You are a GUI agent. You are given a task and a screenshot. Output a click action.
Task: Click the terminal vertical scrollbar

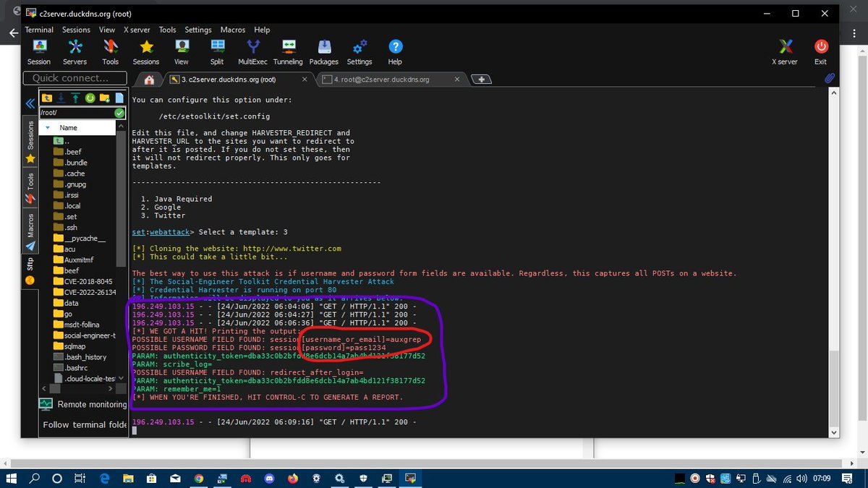834,389
